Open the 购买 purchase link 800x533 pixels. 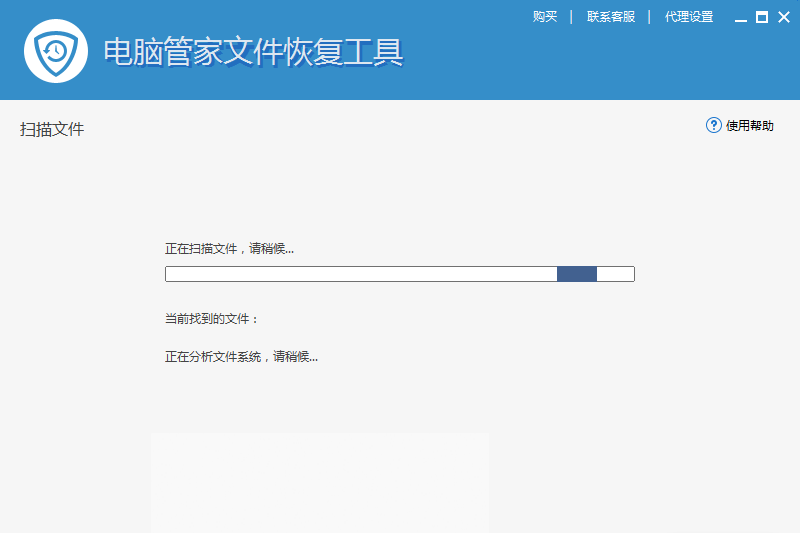[545, 17]
